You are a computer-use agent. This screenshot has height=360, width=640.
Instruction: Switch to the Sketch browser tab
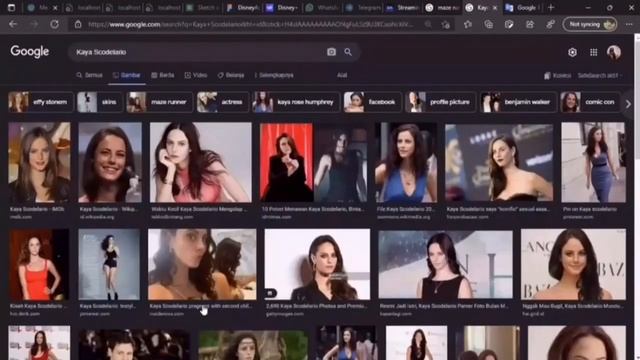pos(202,7)
